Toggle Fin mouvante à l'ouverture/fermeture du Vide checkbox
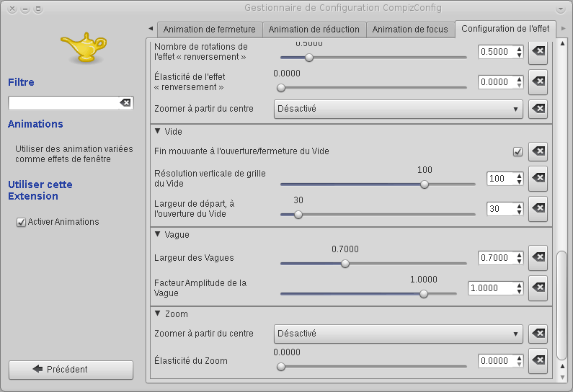 click(x=518, y=151)
